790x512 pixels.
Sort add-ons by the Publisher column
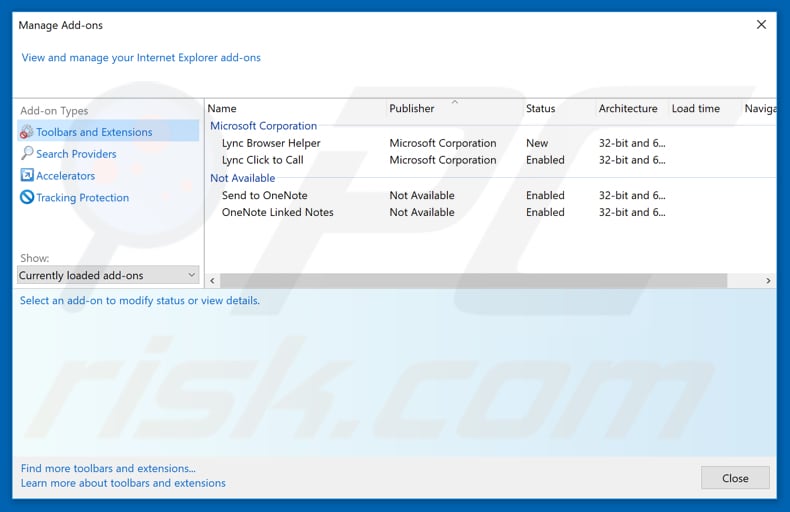pyautogui.click(x=412, y=108)
